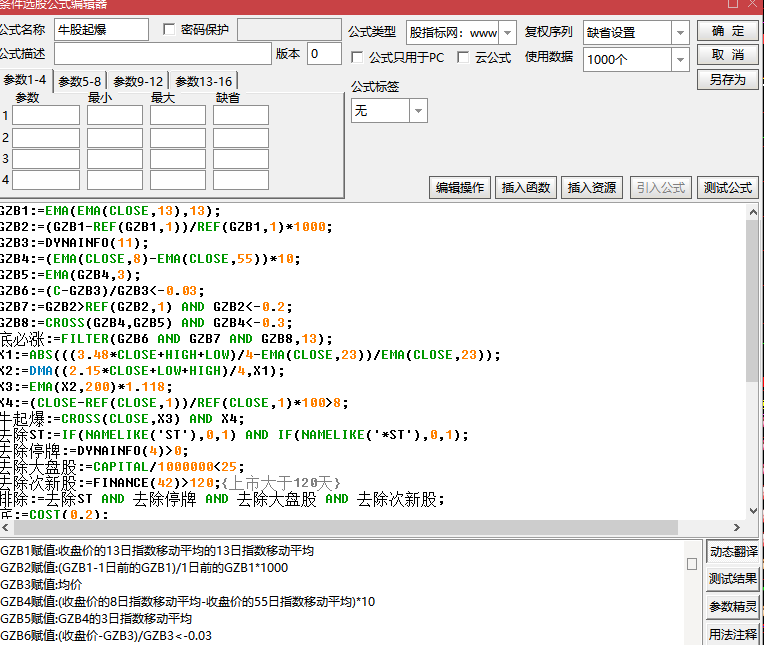Image resolution: width=764 pixels, height=645 pixels.
Task: Click the horizontal scrollbar thumb below the code
Action: point(344,527)
